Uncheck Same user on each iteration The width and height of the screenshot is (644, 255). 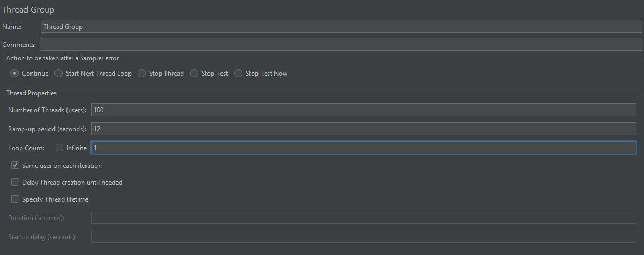(x=15, y=165)
